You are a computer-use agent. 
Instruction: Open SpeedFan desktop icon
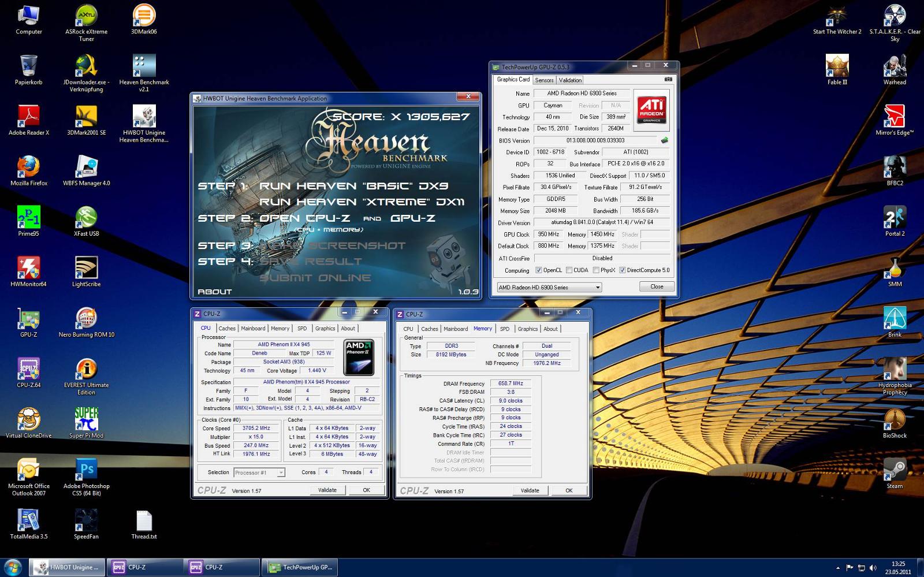pos(86,524)
